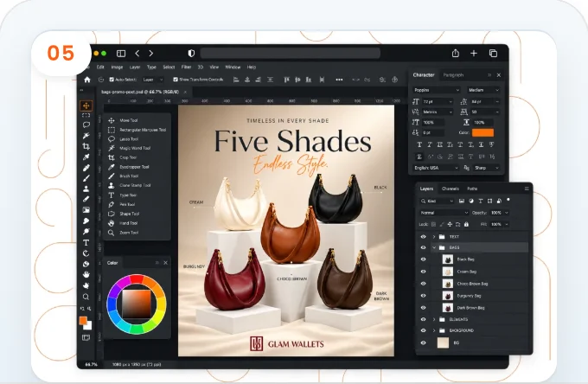Toggle Show Transform Controls checkbox

176,80
